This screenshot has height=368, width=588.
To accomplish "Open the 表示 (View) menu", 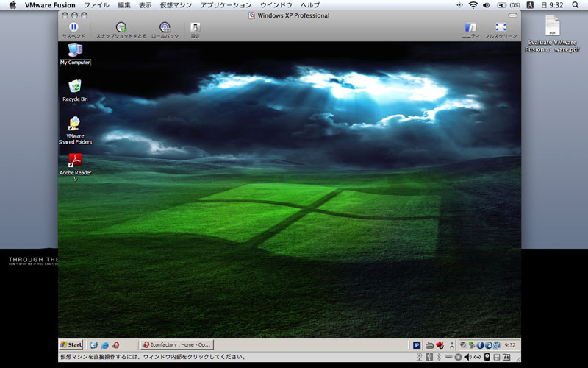I will [145, 5].
